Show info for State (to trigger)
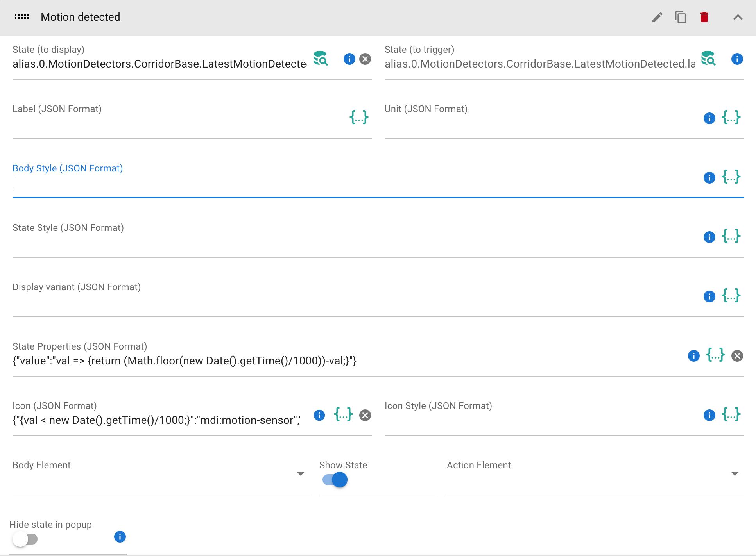Screen dimensions: 756x557 coord(737,59)
